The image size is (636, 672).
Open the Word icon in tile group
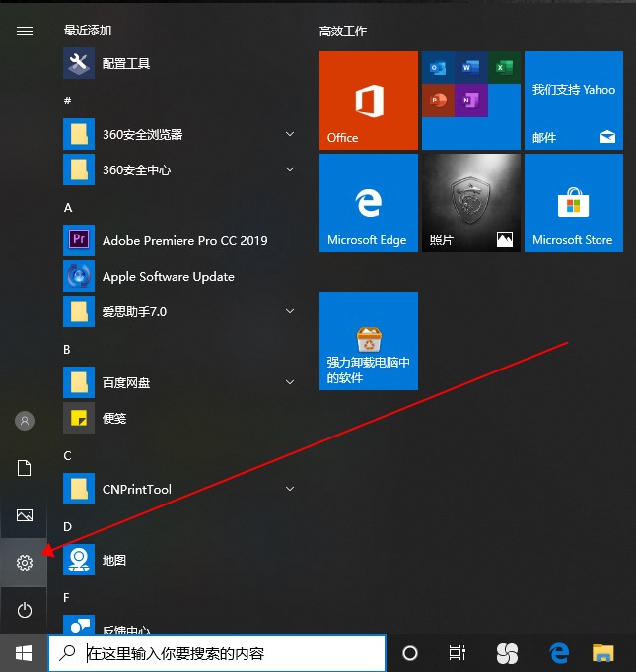click(471, 68)
